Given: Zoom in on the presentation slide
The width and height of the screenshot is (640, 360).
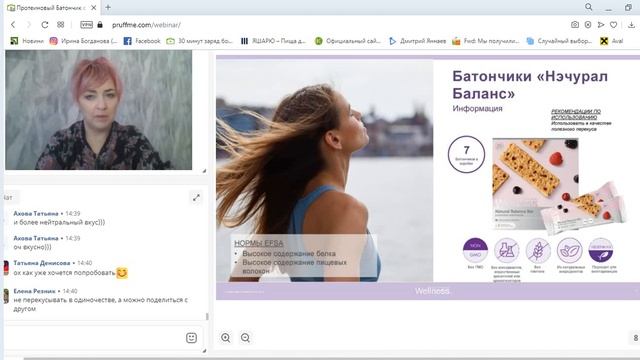Looking at the screenshot, I should (x=226, y=338).
